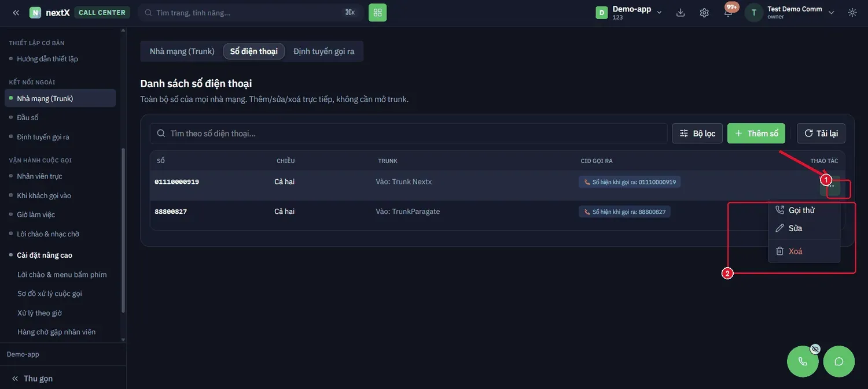Select Xoá in the context menu
This screenshot has height=389, width=868.
pyautogui.click(x=804, y=251)
